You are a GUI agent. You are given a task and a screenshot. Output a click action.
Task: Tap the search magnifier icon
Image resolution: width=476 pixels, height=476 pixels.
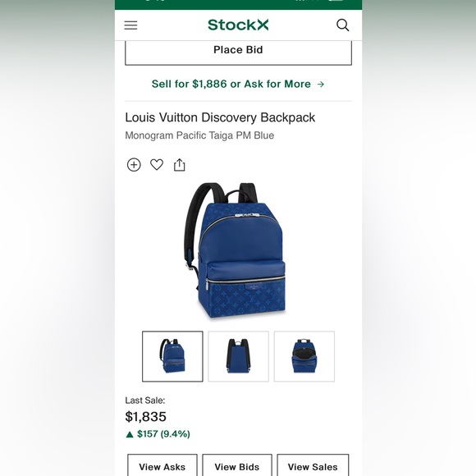click(343, 25)
